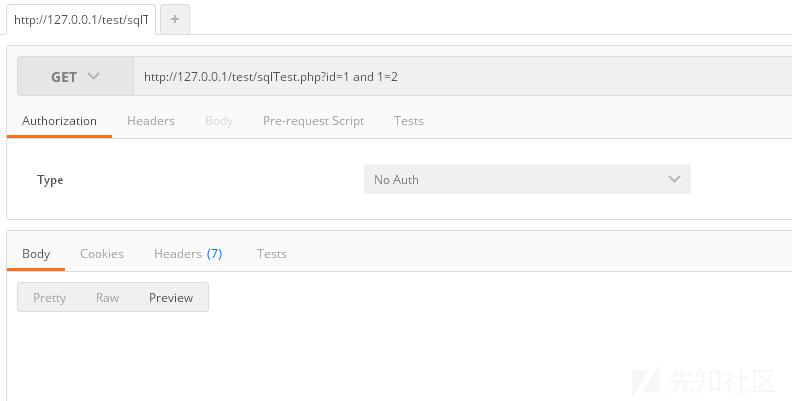Image resolution: width=792 pixels, height=401 pixels.
Task: Switch response view to Raw
Action: coord(107,298)
